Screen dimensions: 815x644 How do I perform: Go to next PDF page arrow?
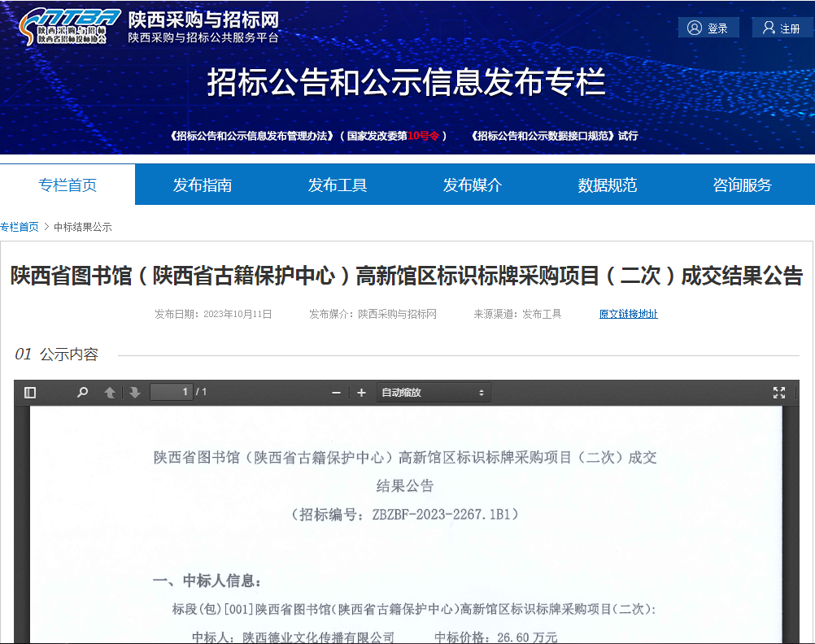pos(134,393)
